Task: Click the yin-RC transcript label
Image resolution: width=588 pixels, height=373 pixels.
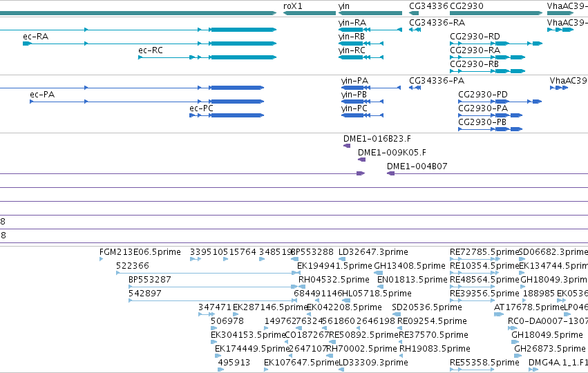Action: [352, 50]
